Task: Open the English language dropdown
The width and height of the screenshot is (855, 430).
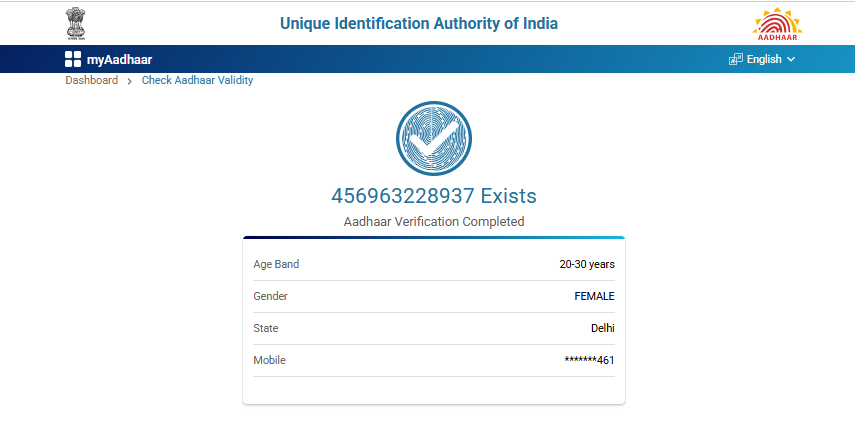Action: pos(764,59)
